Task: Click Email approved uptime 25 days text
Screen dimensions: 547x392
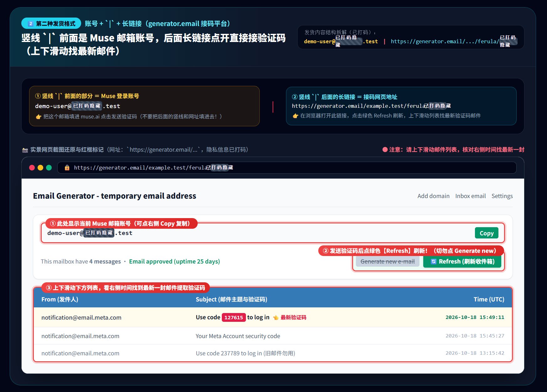Action: point(175,261)
